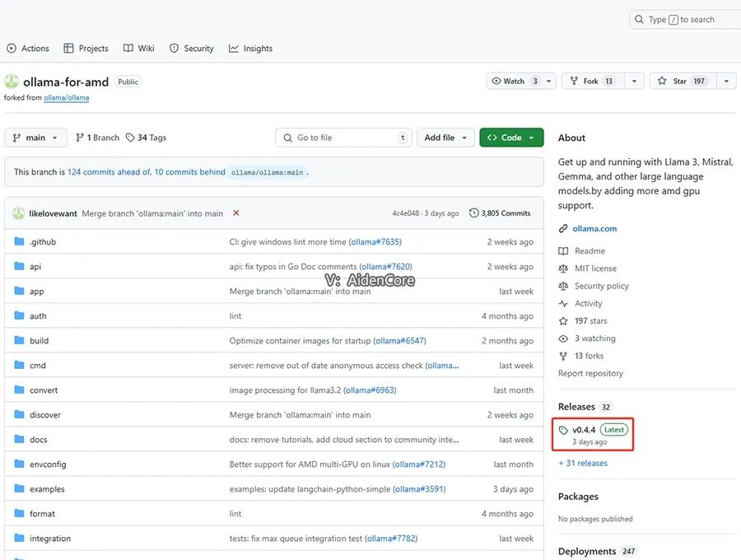Viewport: 741px width, 560px height.
Task: Open the ollama#6547 pull request link
Action: [399, 341]
